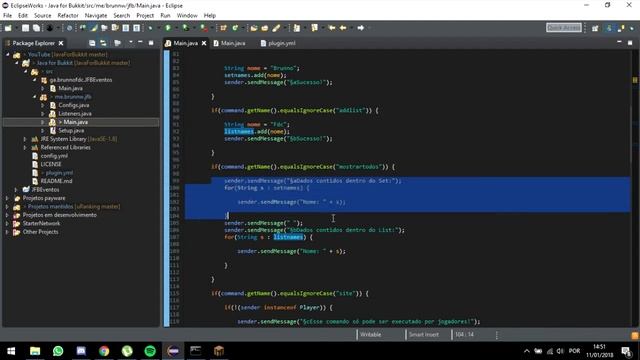Open Spotify from the taskbar

coord(150,351)
